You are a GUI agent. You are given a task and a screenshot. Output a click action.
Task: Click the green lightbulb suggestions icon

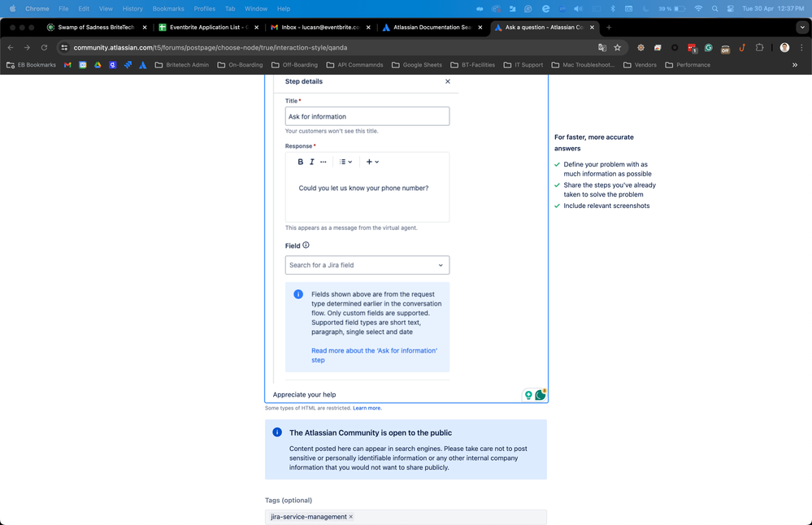pyautogui.click(x=529, y=394)
